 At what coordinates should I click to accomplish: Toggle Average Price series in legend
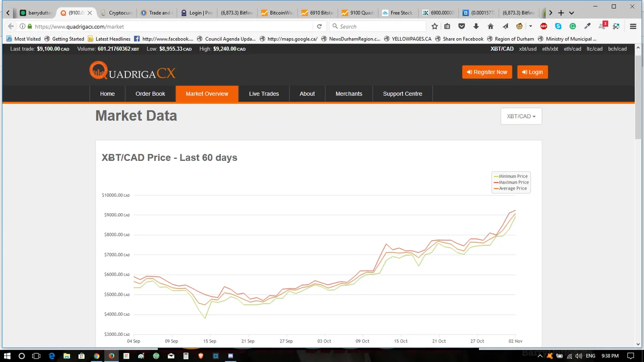(x=510, y=189)
